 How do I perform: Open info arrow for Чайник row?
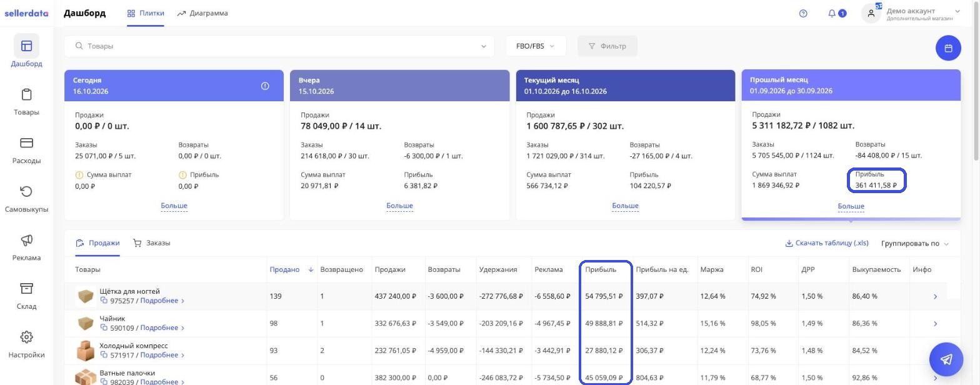(x=935, y=324)
